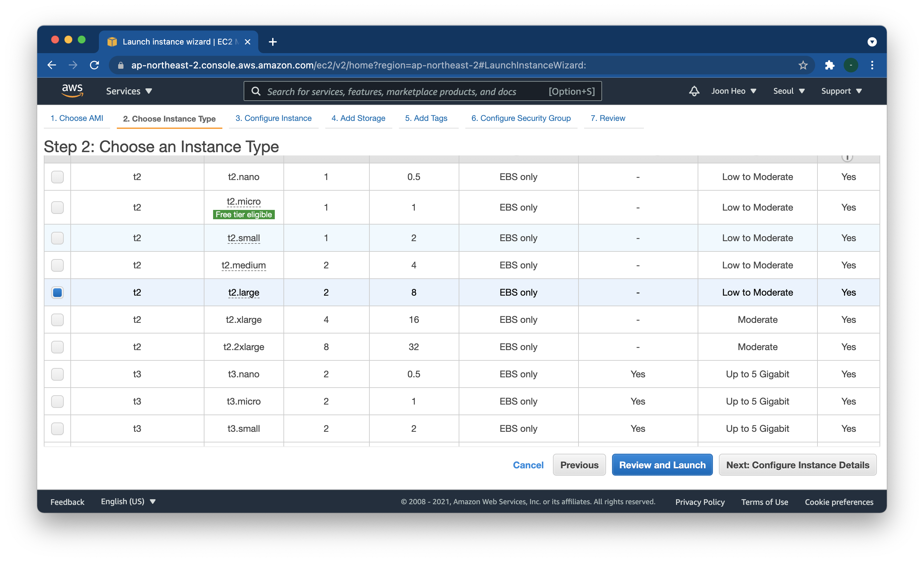The width and height of the screenshot is (924, 562).
Task: Switch to the 4. Add Storage step
Action: [x=358, y=118]
